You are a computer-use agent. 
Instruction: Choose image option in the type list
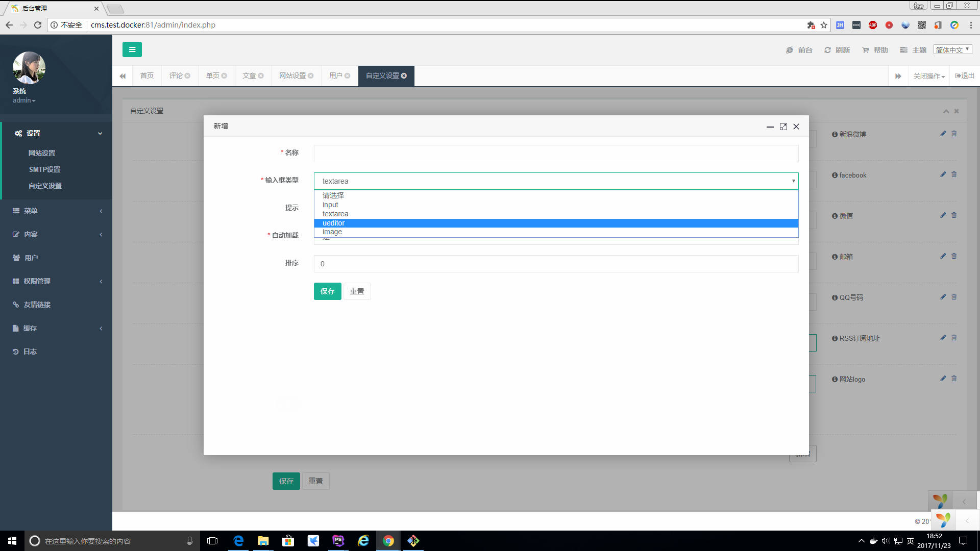pyautogui.click(x=332, y=232)
